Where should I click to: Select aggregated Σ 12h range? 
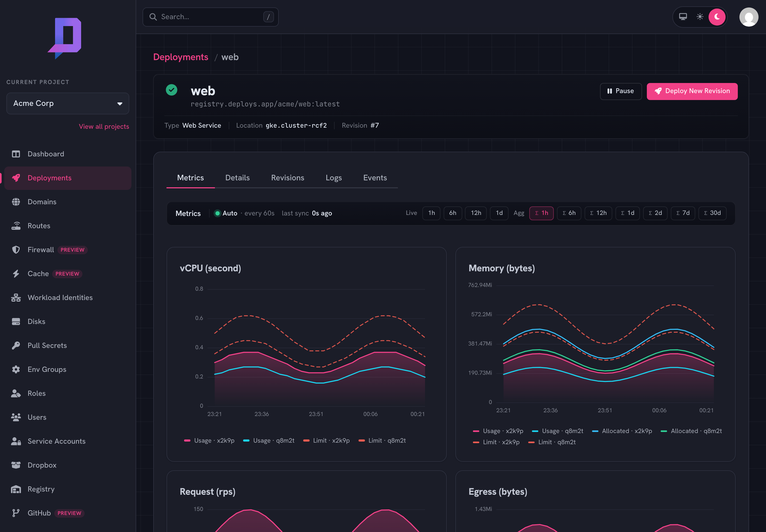click(598, 213)
